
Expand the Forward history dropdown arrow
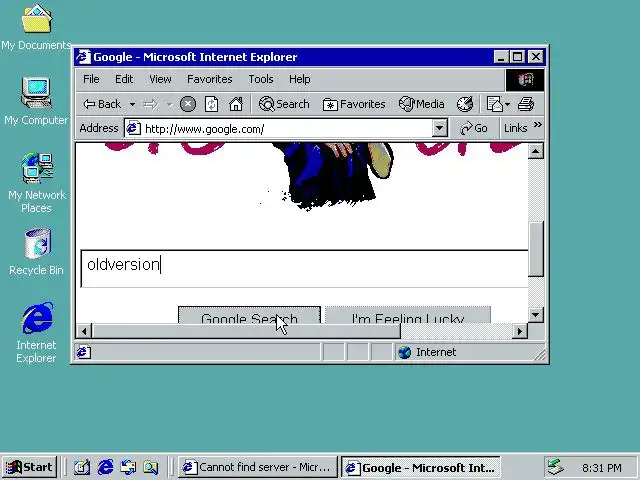pos(169,104)
